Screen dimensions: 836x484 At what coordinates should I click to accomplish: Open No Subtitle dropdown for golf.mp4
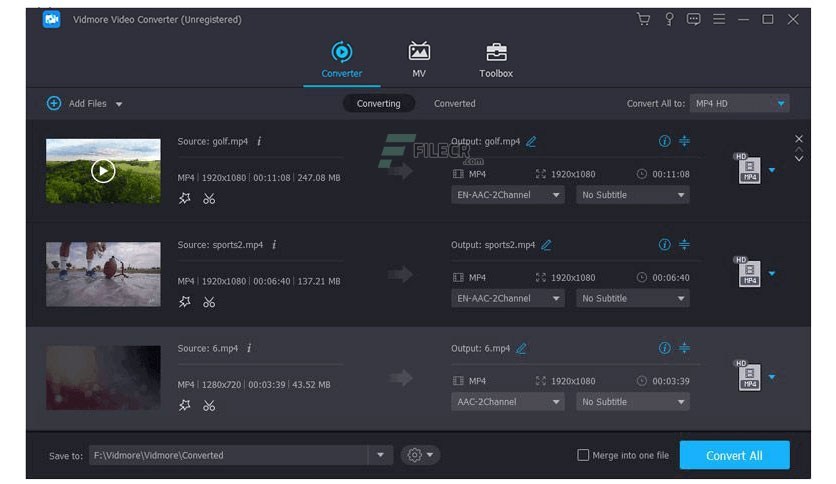632,195
